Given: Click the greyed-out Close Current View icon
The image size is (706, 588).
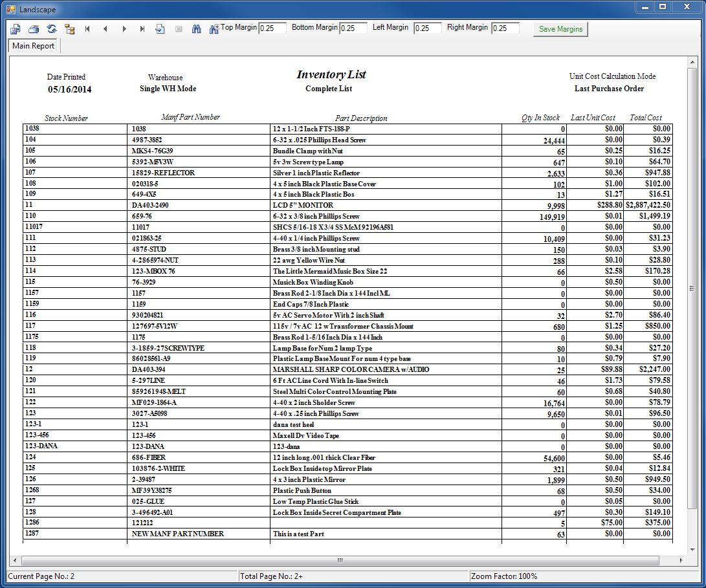Looking at the screenshot, I should pyautogui.click(x=179, y=29).
